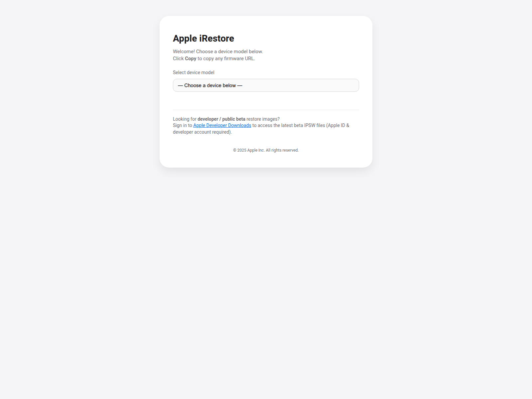Click the bold Copy text
This screenshot has width=532, height=399.
click(191, 58)
